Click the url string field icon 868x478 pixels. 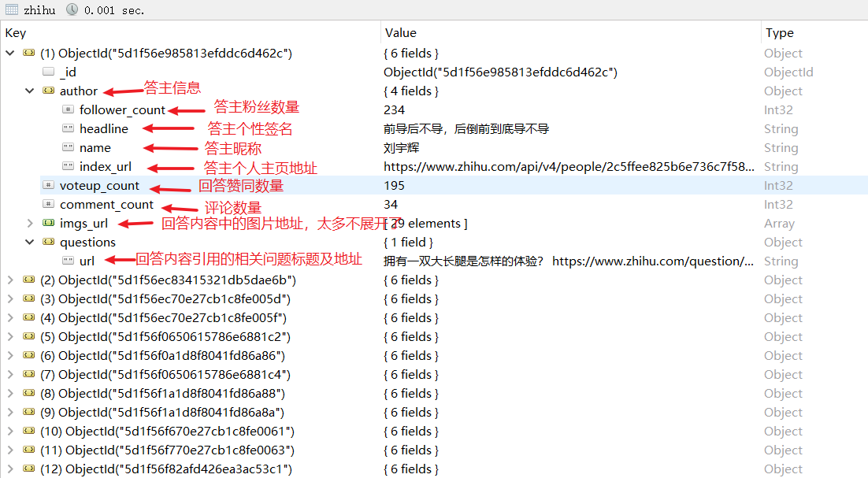click(x=68, y=260)
